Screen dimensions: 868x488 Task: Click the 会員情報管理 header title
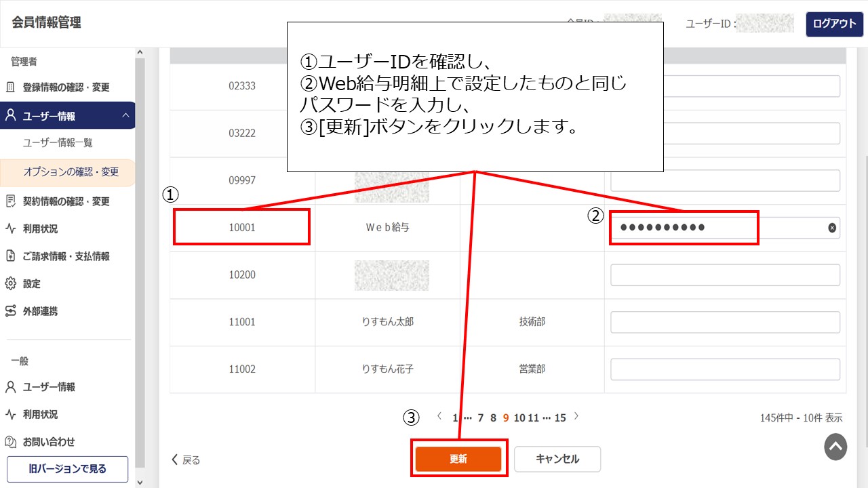tap(46, 23)
